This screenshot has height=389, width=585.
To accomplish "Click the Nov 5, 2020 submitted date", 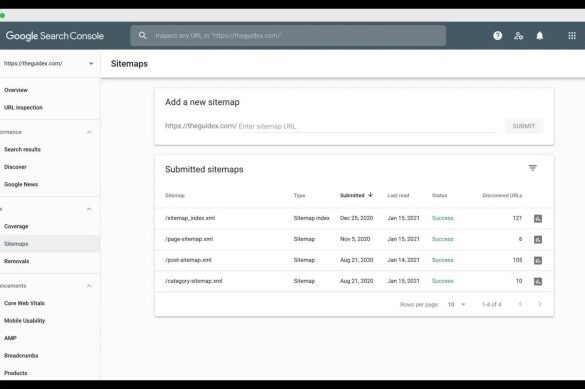I will [x=355, y=239].
